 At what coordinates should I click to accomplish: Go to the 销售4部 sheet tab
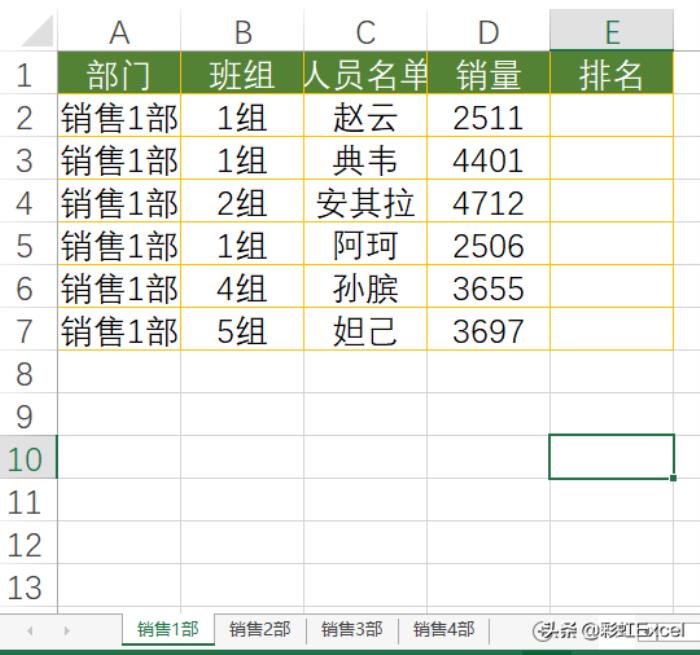click(x=443, y=629)
